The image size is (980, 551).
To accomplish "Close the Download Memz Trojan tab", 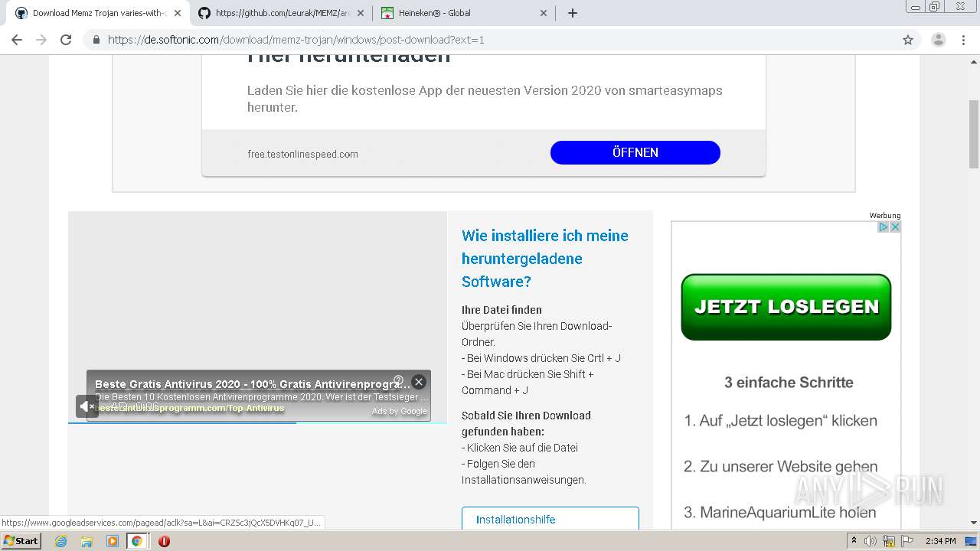I will [178, 13].
